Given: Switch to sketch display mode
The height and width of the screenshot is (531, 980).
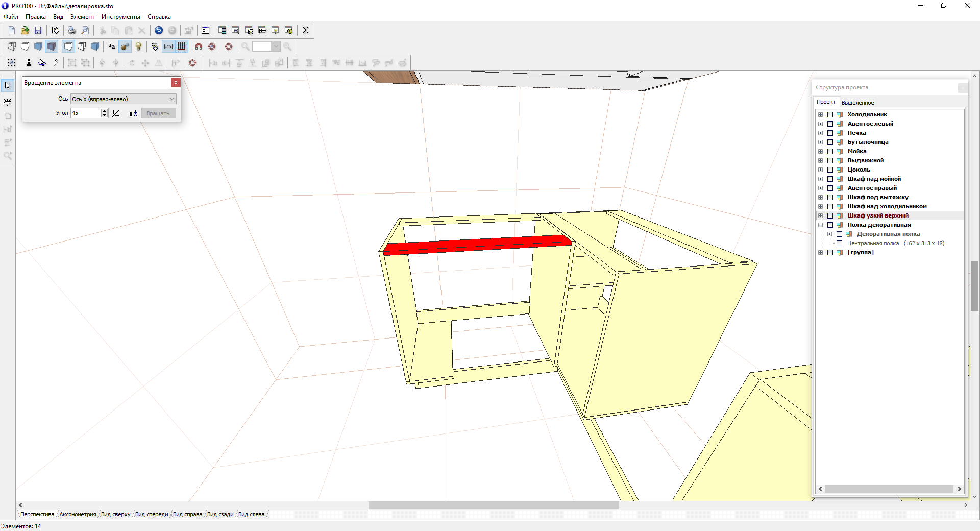Looking at the screenshot, I should [25, 46].
